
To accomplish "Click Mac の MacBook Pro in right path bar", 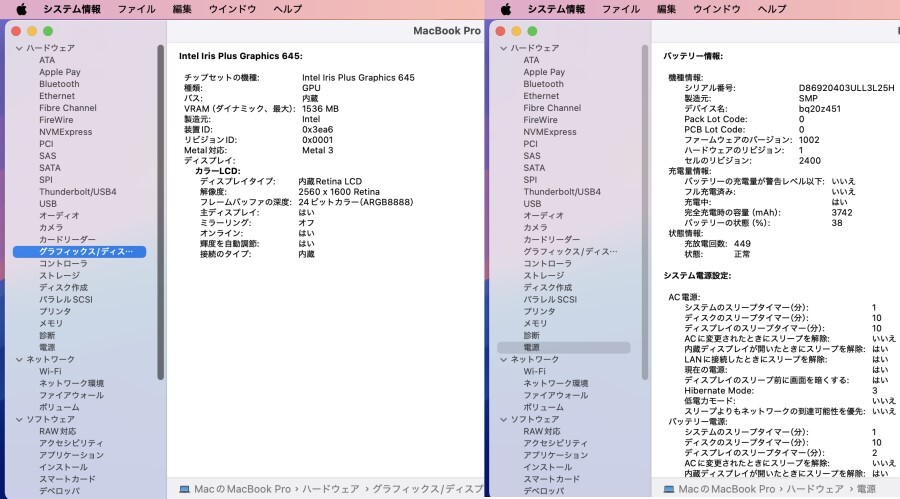I will pos(727,489).
